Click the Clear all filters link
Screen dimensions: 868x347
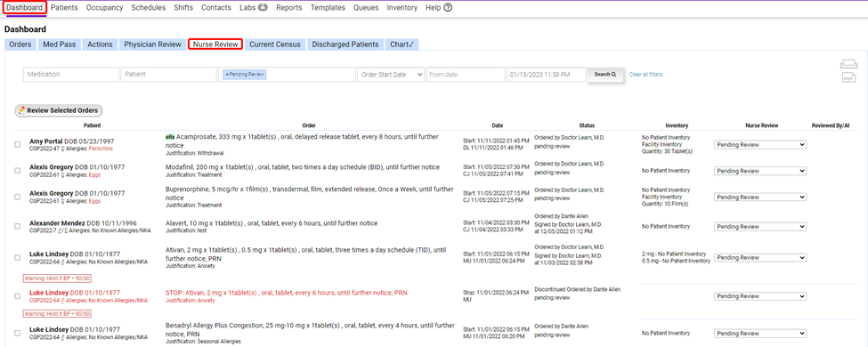(645, 74)
